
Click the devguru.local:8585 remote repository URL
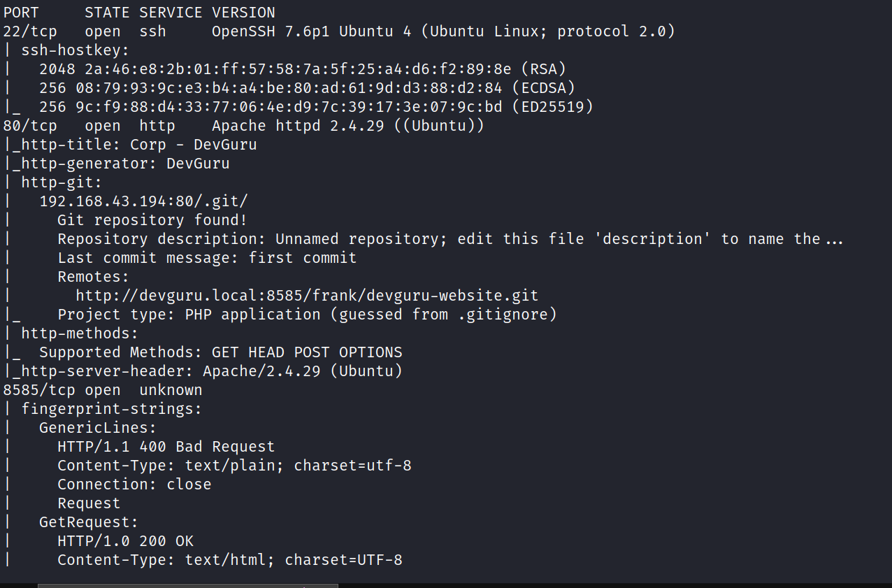[x=307, y=296]
